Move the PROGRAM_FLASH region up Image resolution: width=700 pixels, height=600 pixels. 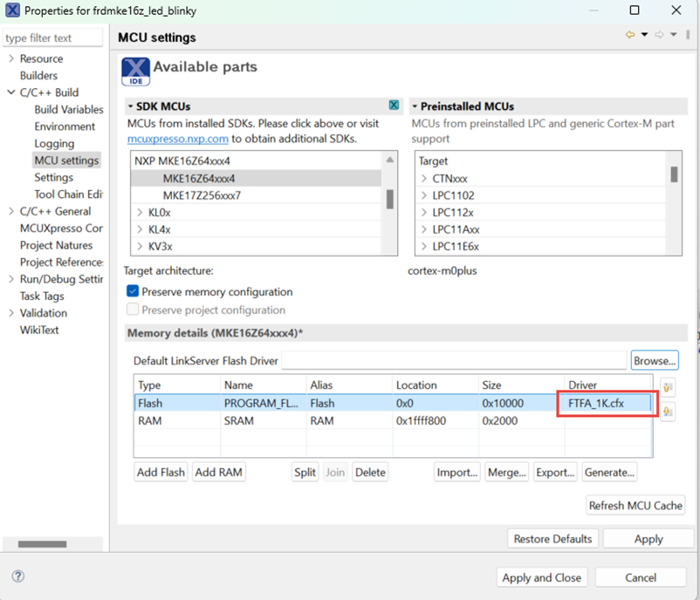(667, 389)
